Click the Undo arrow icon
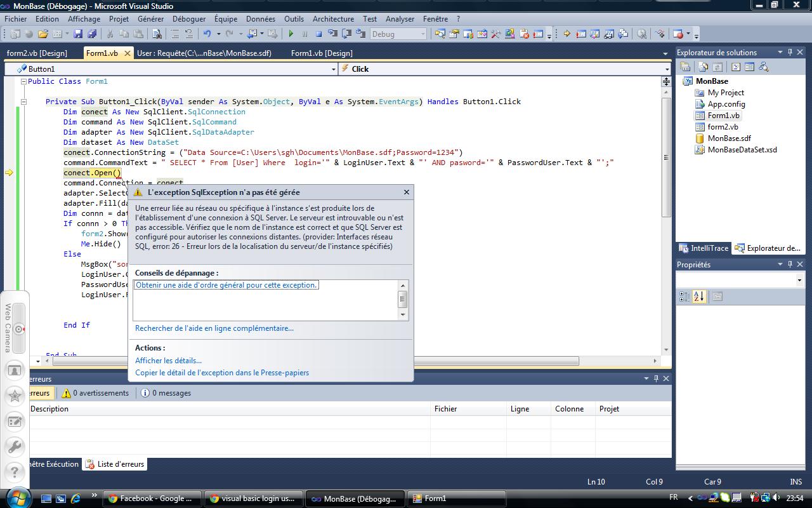The image size is (812, 508). click(x=207, y=34)
